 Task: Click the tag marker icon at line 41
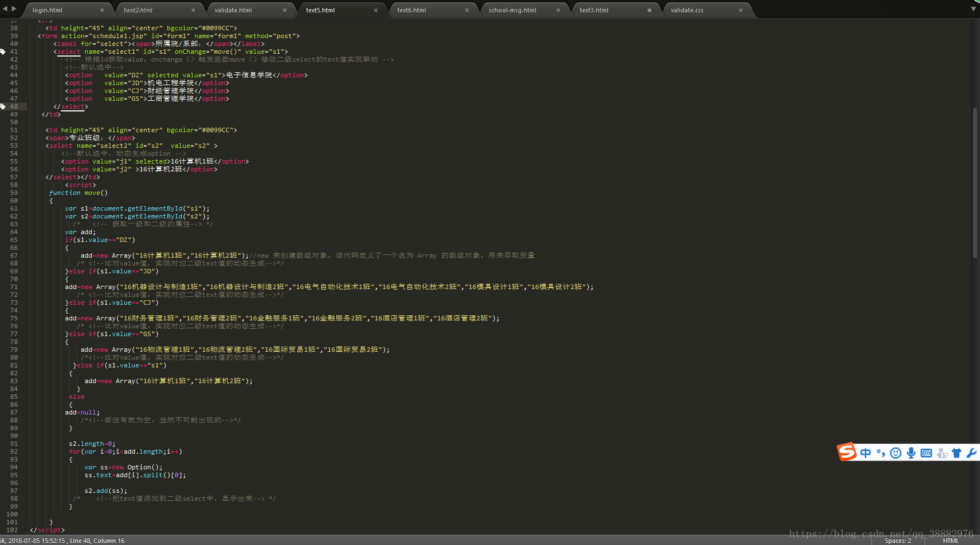coord(3,52)
